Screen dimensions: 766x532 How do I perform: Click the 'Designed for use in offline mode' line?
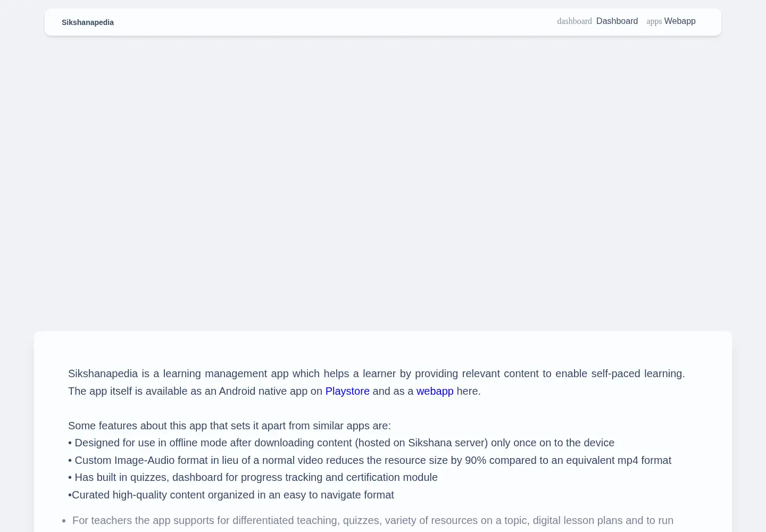(341, 443)
